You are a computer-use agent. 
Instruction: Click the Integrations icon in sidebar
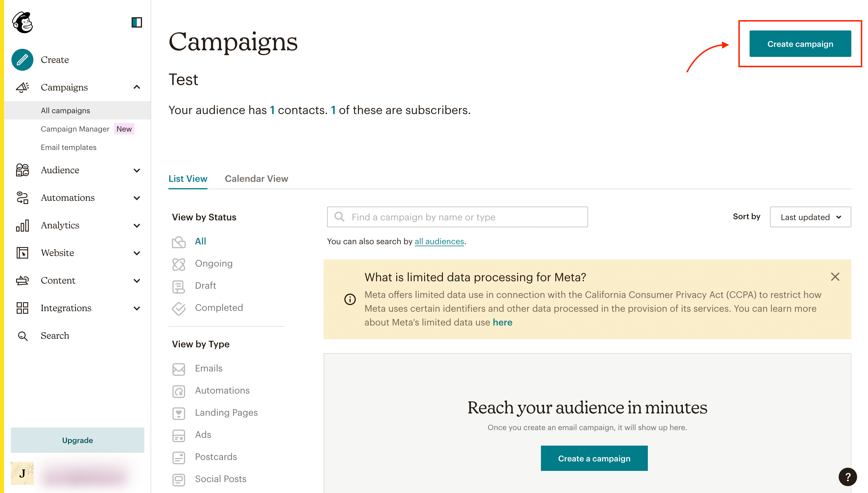pos(22,308)
